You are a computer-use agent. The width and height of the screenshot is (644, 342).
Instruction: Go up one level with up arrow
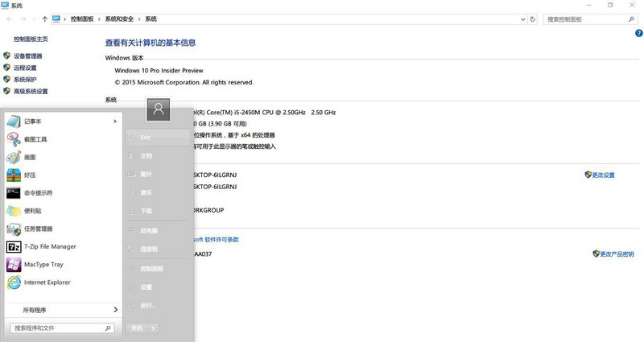[x=45, y=19]
